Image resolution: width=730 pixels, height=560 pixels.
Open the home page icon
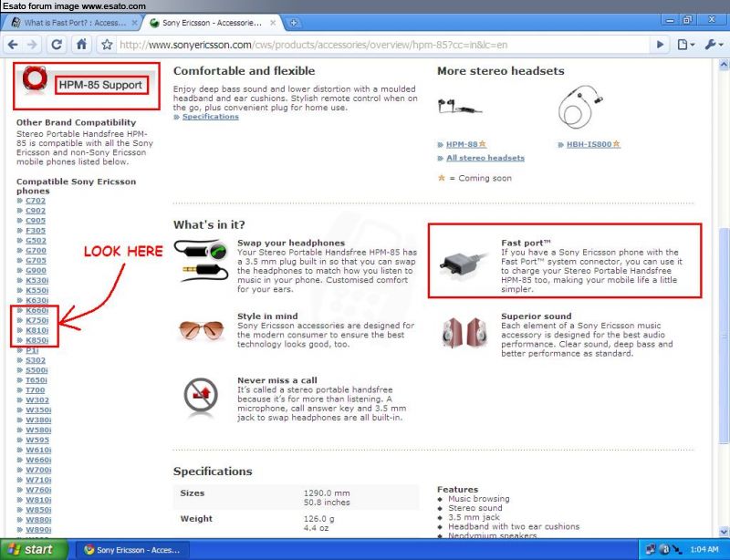pyautogui.click(x=81, y=45)
